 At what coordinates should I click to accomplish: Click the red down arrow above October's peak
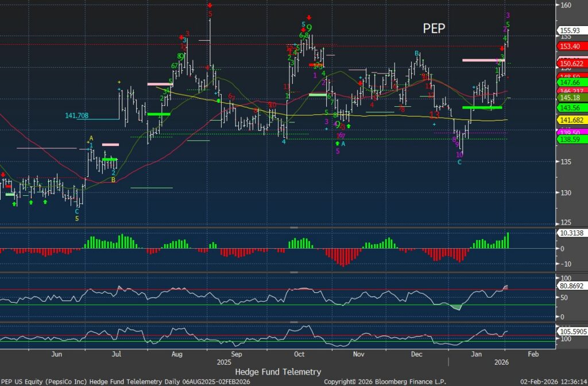[309, 18]
